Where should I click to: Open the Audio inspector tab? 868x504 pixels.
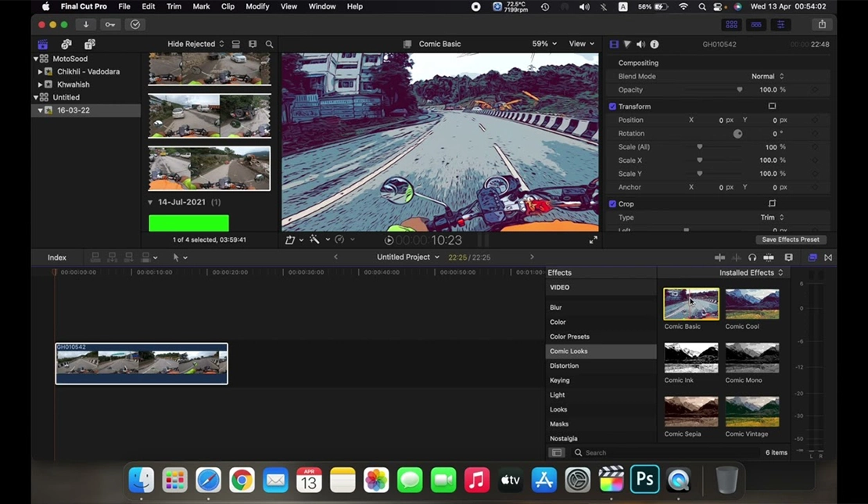[x=640, y=44]
